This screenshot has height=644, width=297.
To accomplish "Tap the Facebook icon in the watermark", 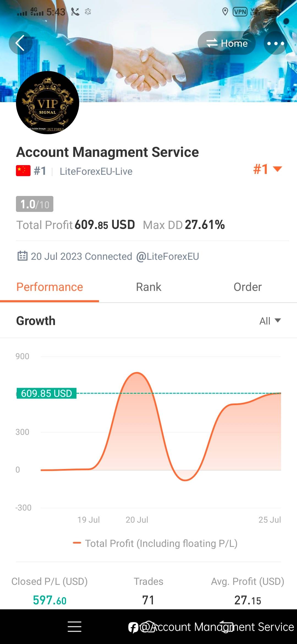I will pyautogui.click(x=133, y=627).
